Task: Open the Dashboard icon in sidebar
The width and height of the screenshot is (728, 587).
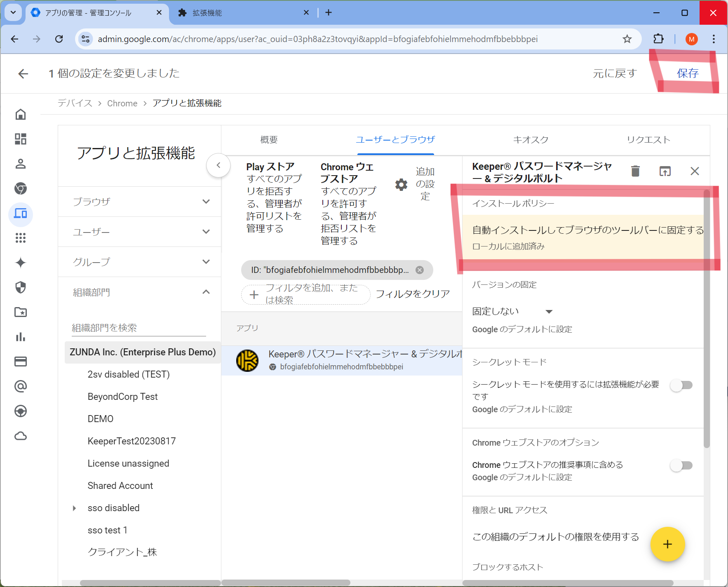Action: click(21, 139)
